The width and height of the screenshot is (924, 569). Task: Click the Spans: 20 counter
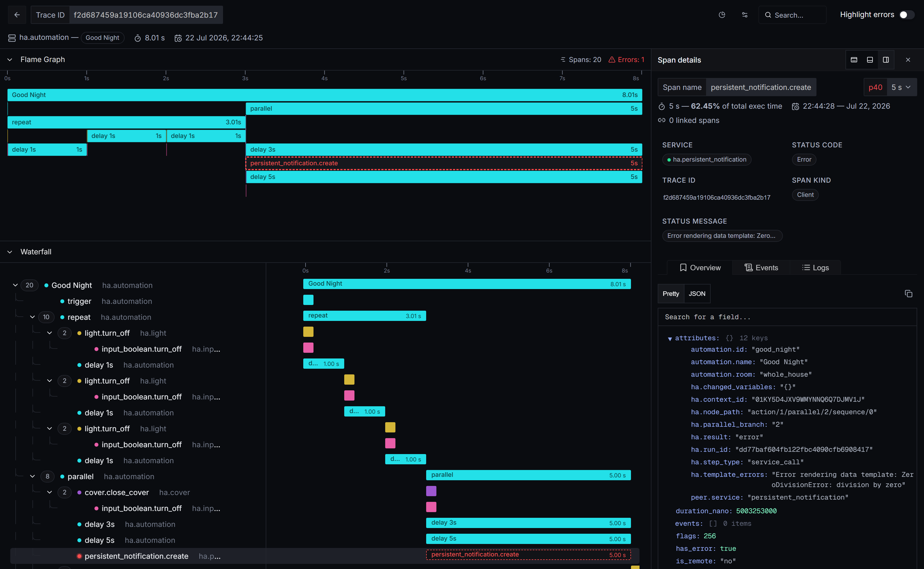[x=581, y=59]
